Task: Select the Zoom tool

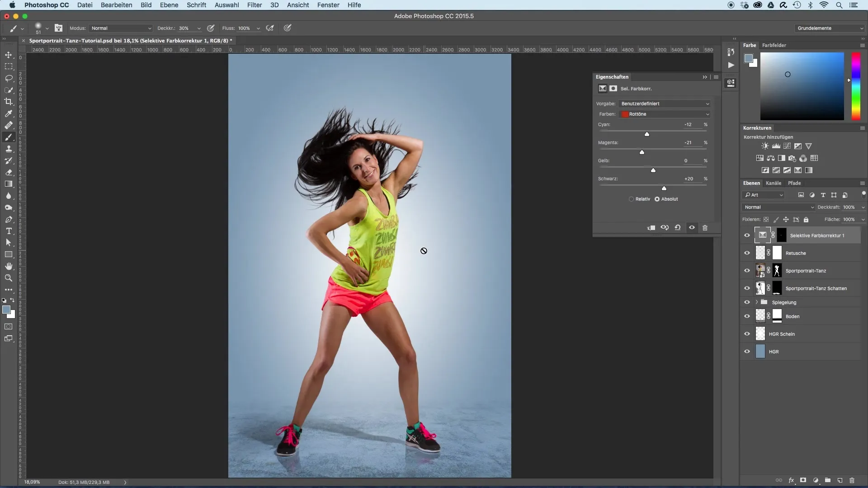Action: point(9,278)
